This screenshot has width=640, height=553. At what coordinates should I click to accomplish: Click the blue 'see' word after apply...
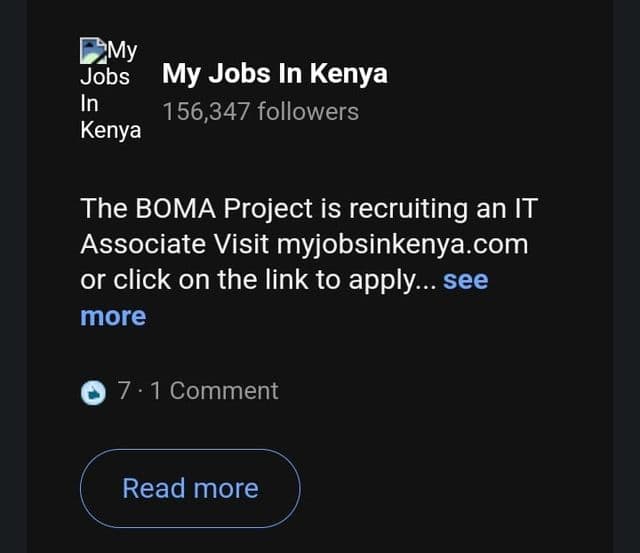[466, 280]
